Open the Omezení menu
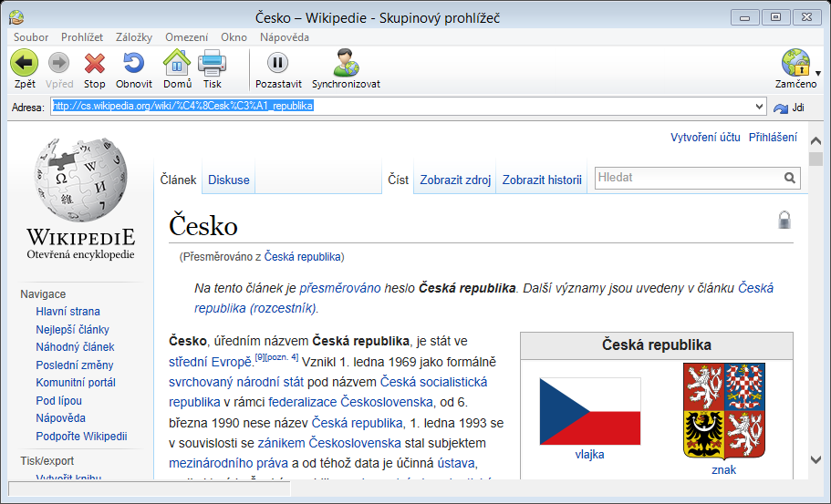The image size is (831, 504). coord(187,37)
